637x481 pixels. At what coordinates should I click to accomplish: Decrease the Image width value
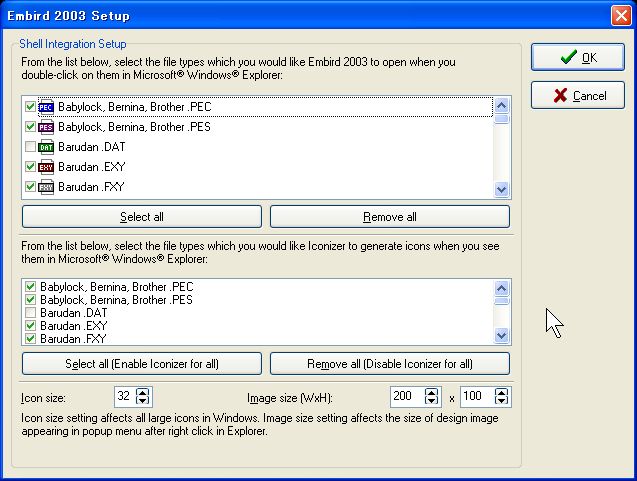431,400
